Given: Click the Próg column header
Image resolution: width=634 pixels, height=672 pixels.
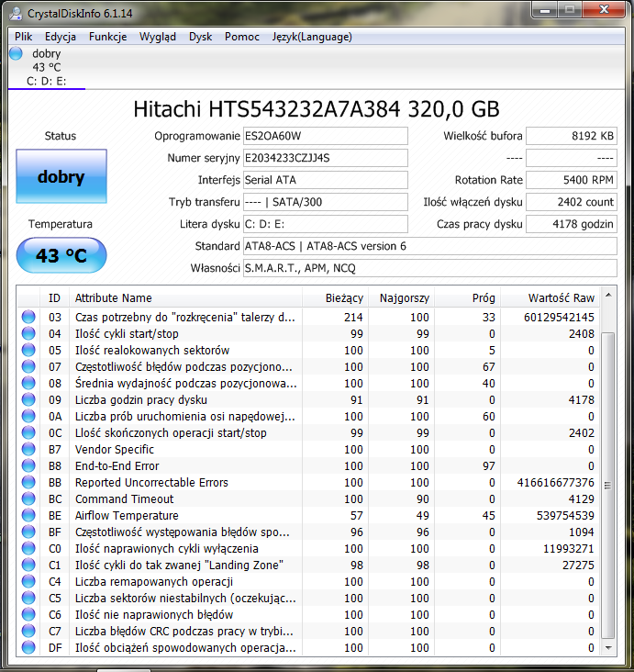Looking at the screenshot, I should (467, 297).
